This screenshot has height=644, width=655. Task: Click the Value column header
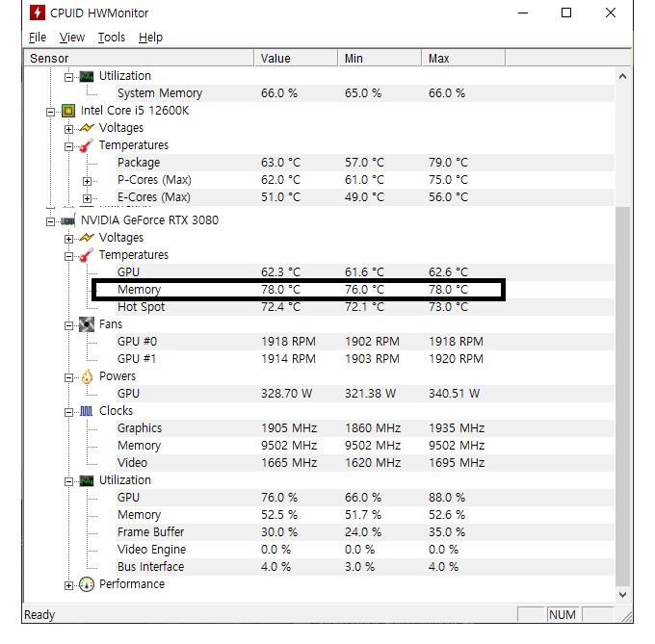296,58
